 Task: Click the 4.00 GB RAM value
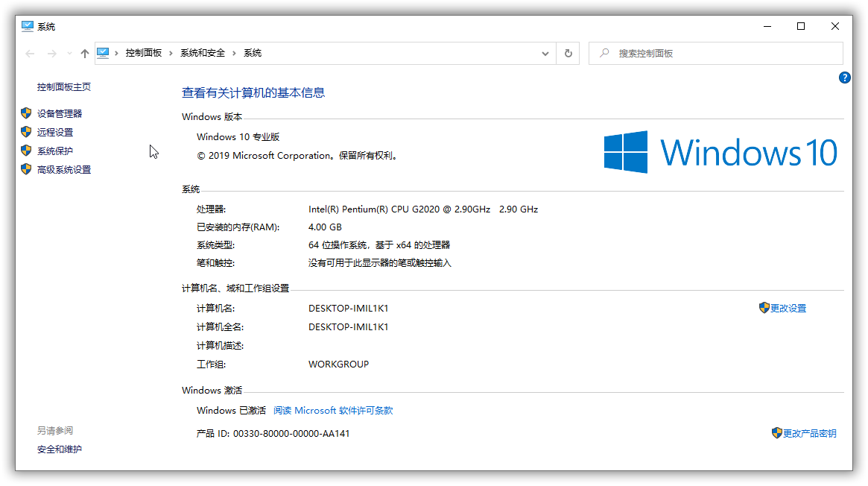(x=325, y=227)
